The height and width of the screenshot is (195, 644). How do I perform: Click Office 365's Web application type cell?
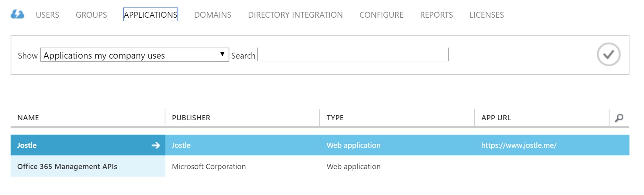pos(397,166)
